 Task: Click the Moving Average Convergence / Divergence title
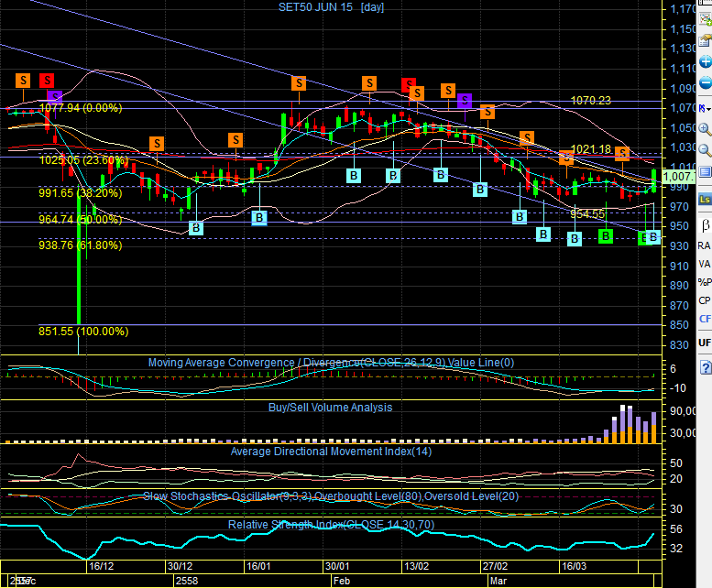click(331, 363)
